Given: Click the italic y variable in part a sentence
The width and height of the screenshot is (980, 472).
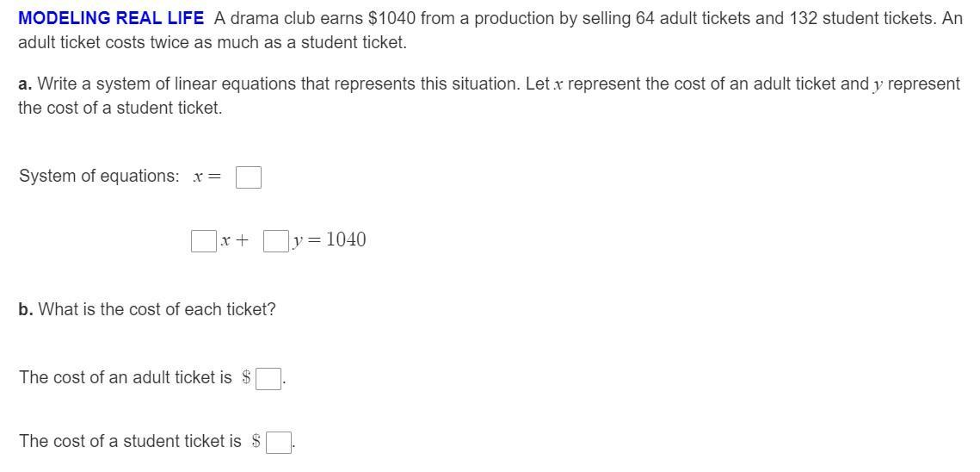Looking at the screenshot, I should coord(878,86).
